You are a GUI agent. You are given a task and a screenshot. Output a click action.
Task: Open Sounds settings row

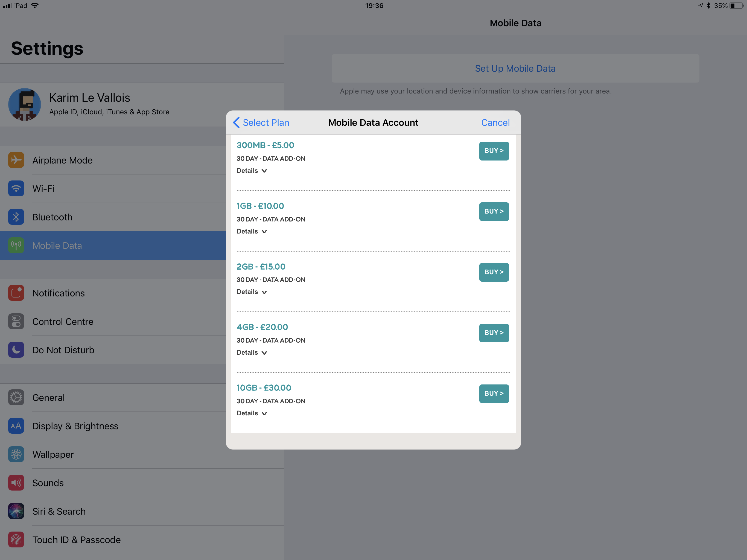[x=142, y=483]
